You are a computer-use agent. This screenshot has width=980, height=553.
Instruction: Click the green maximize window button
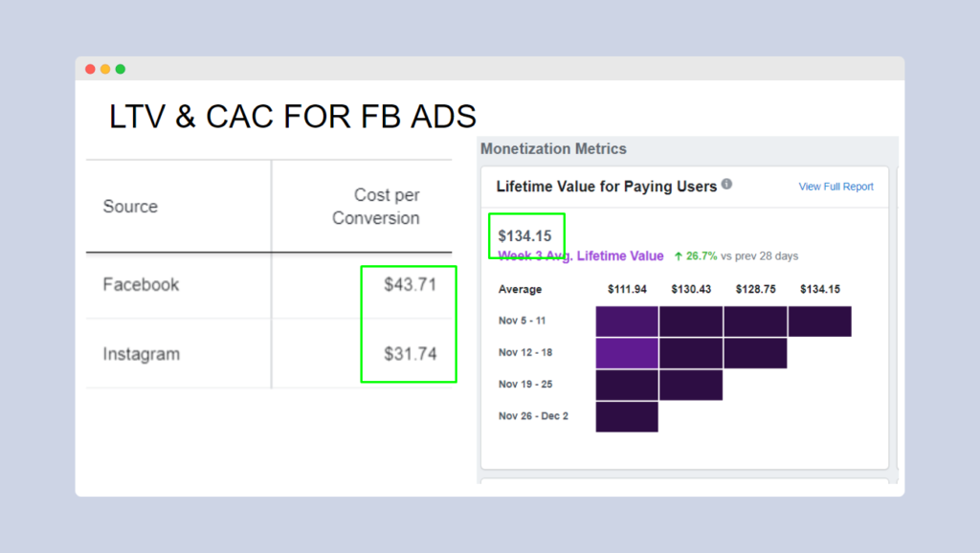(x=120, y=69)
